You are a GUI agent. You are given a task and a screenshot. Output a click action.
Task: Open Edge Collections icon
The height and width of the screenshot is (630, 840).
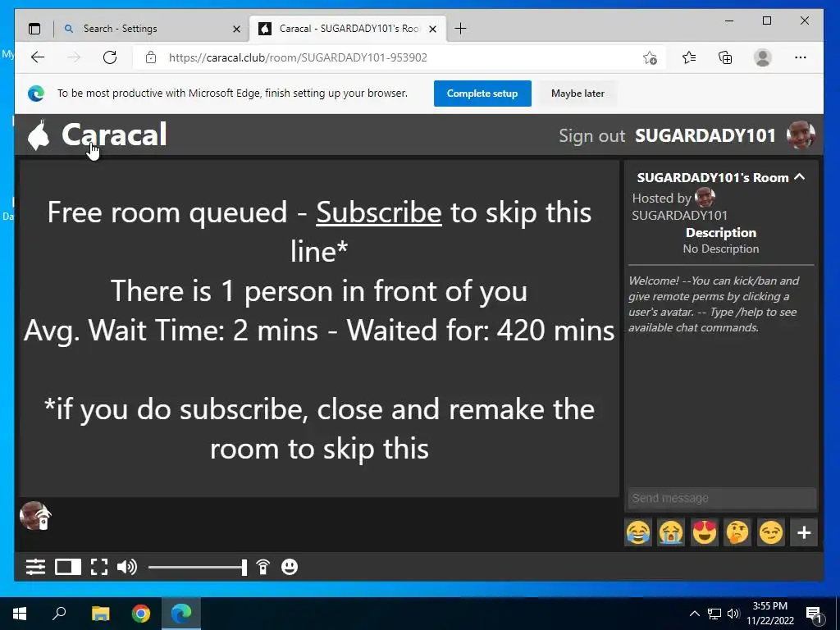[725, 57]
